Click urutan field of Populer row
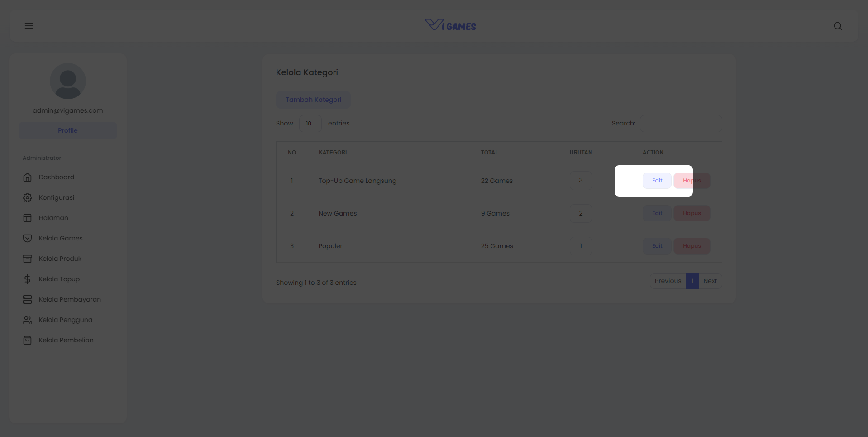The height and width of the screenshot is (437, 868). coord(581,246)
